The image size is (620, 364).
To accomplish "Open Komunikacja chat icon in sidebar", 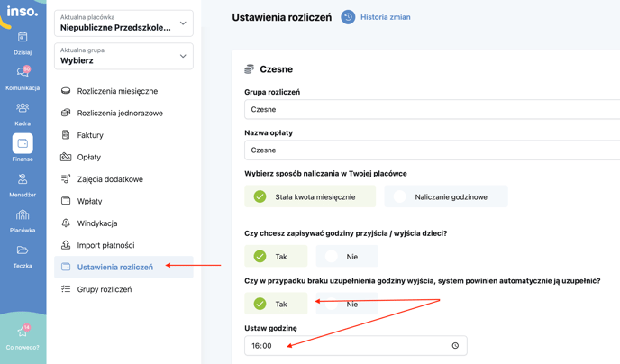I will pyautogui.click(x=23, y=72).
